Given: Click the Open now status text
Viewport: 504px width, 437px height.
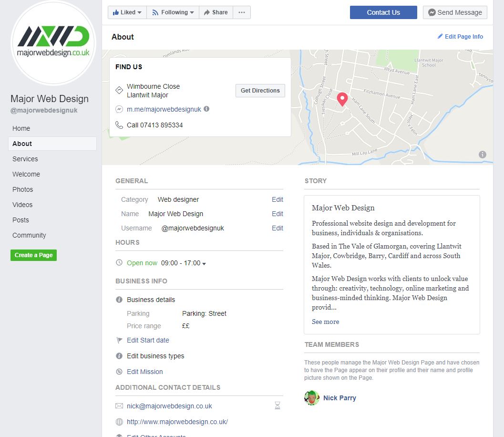Looking at the screenshot, I should [x=142, y=263].
